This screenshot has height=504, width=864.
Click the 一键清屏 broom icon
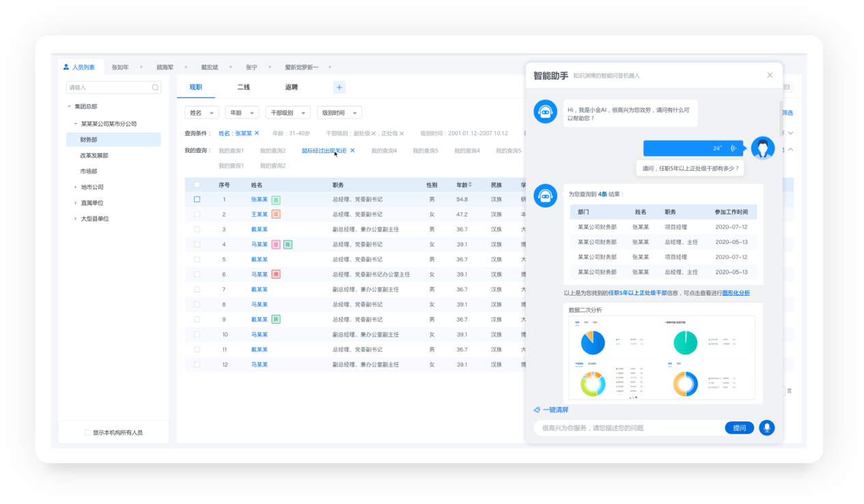click(538, 410)
